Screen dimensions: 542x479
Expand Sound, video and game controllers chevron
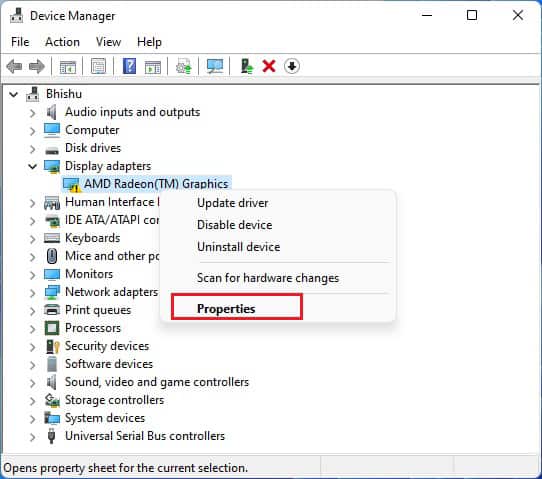32,383
